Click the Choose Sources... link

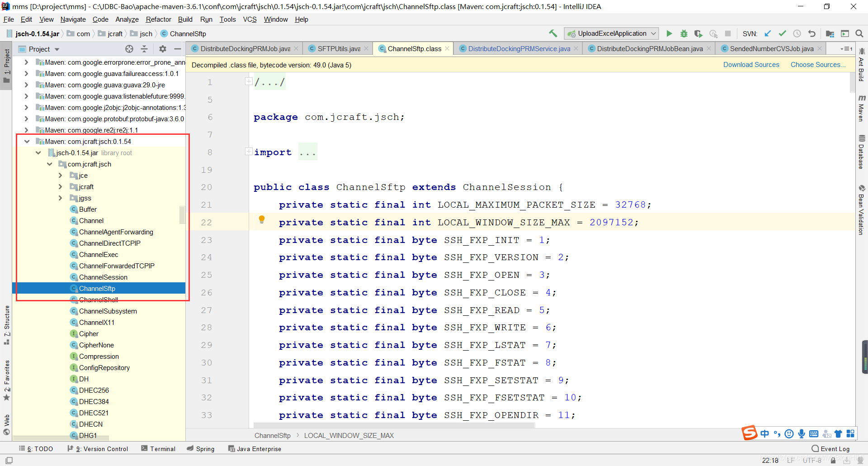coord(818,65)
